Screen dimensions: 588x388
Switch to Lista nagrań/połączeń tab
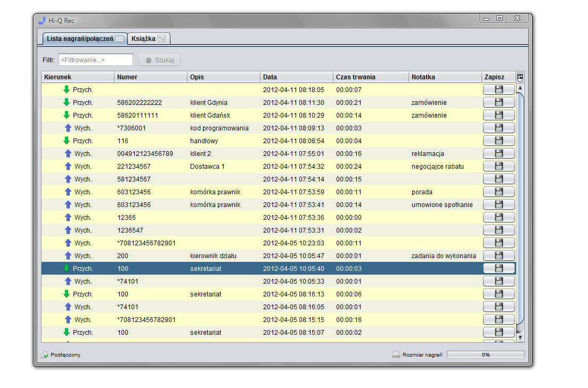(85, 39)
